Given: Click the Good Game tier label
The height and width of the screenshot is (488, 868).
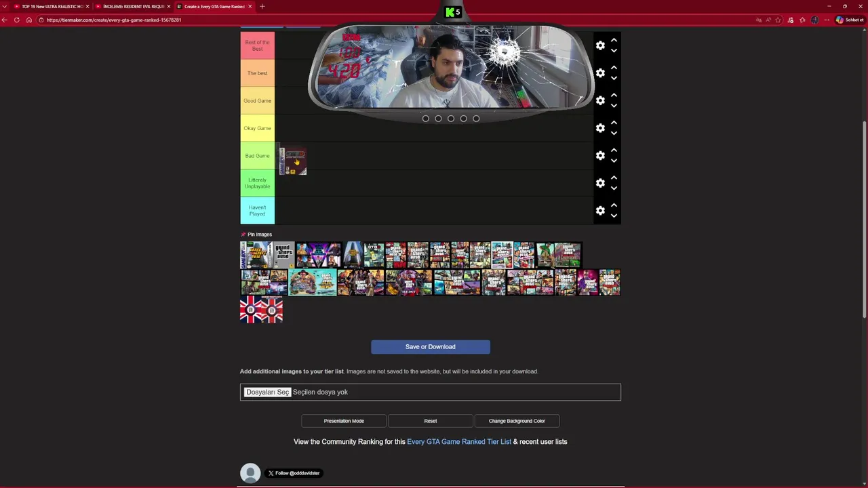Looking at the screenshot, I should [x=258, y=100].
